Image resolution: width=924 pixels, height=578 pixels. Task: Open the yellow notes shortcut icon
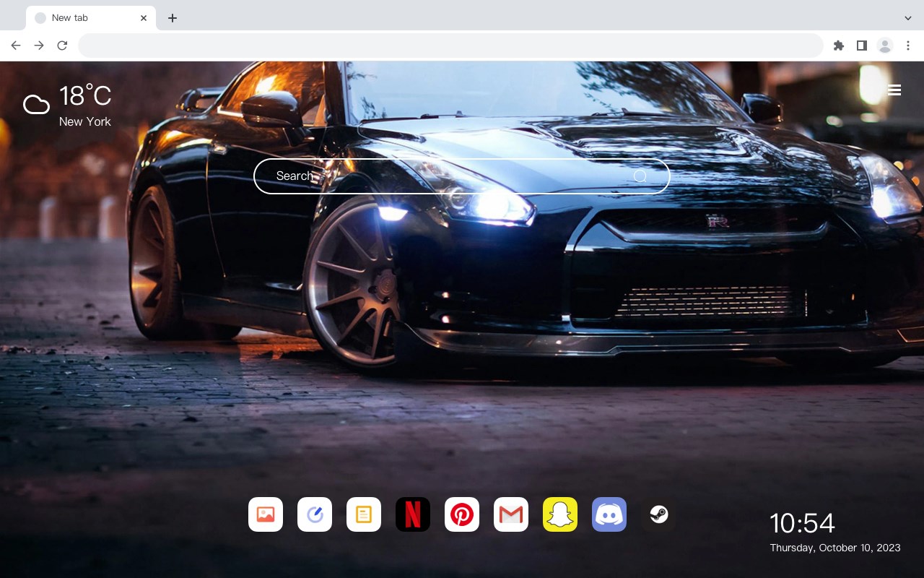(x=364, y=514)
